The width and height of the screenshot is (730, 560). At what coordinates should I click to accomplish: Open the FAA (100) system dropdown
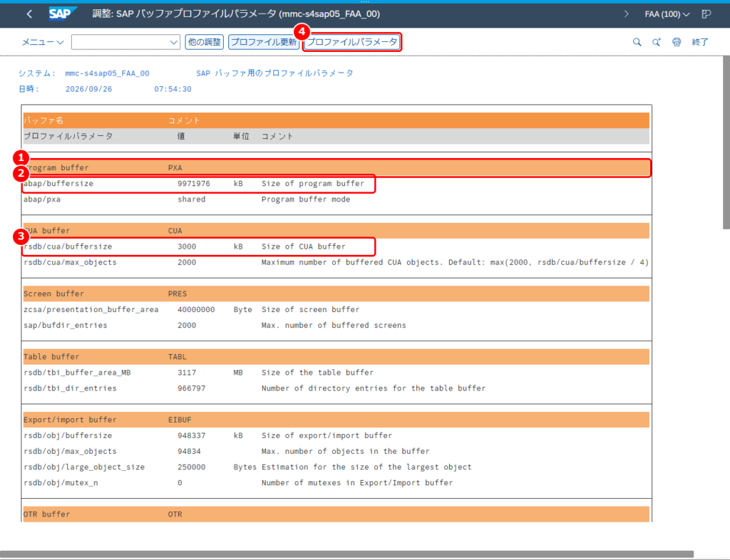tap(667, 14)
